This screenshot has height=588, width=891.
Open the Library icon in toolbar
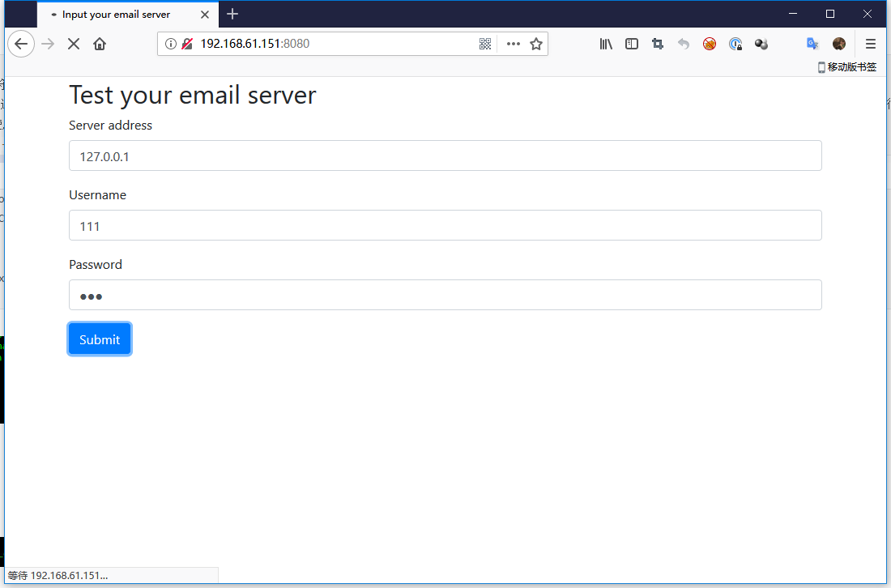606,44
